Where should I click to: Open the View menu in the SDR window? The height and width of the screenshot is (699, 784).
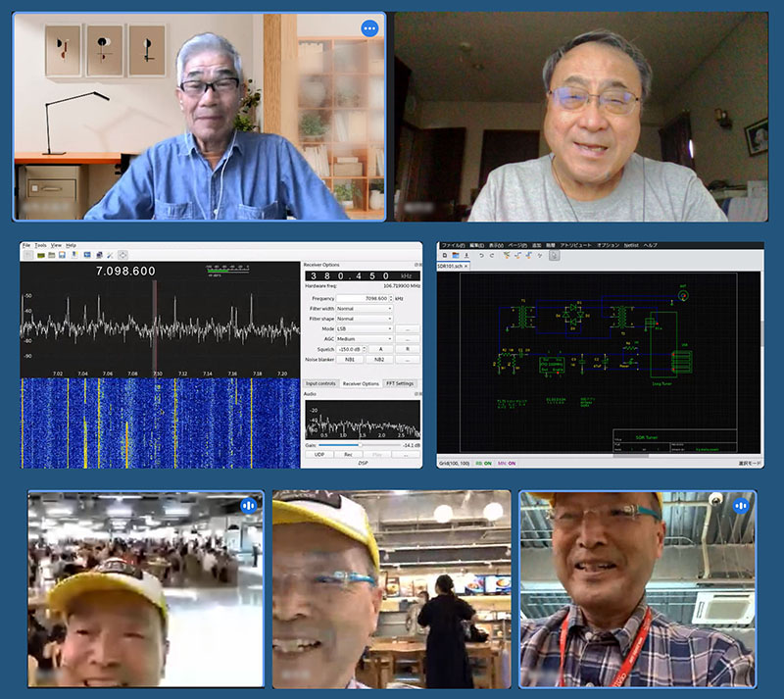point(56,245)
